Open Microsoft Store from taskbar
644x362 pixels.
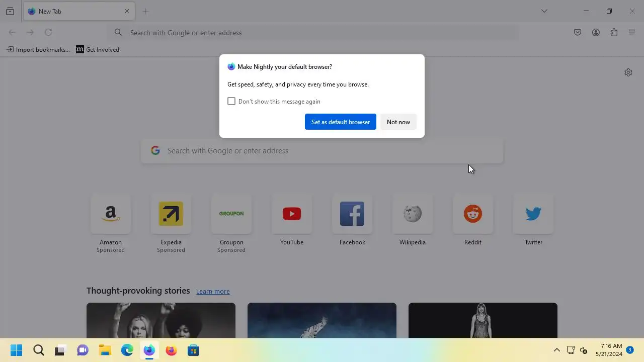[x=193, y=350]
